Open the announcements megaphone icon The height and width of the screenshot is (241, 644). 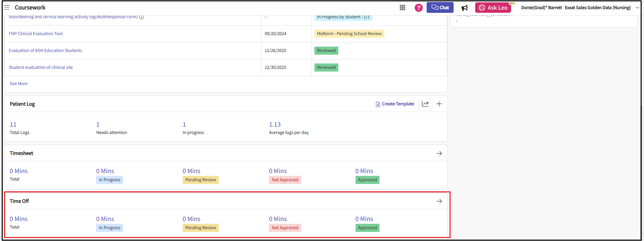coord(464,8)
